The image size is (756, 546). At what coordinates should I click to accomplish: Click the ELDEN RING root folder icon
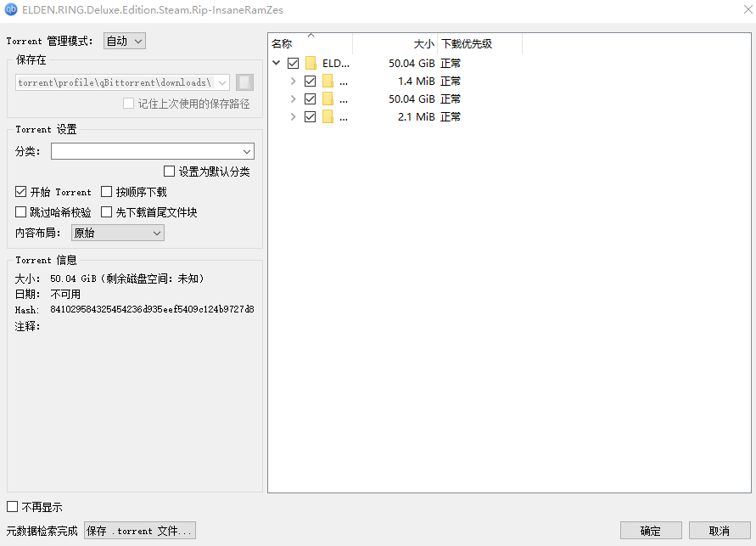[311, 63]
